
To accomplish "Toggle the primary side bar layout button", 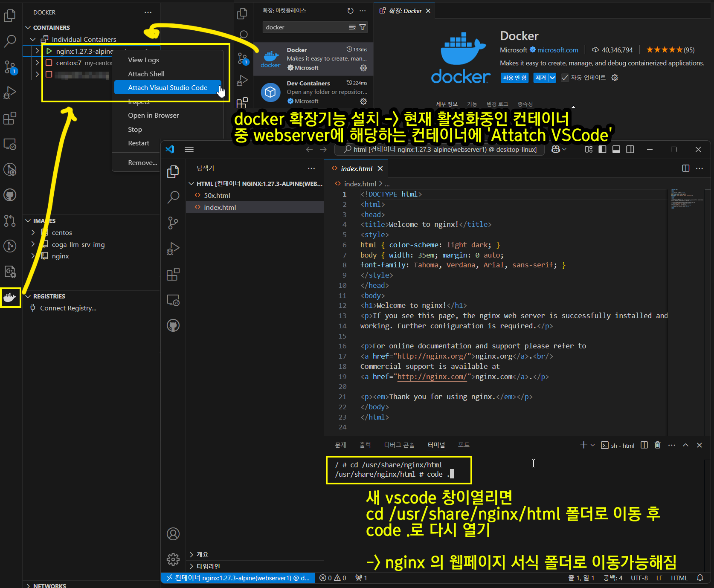I will (603, 149).
